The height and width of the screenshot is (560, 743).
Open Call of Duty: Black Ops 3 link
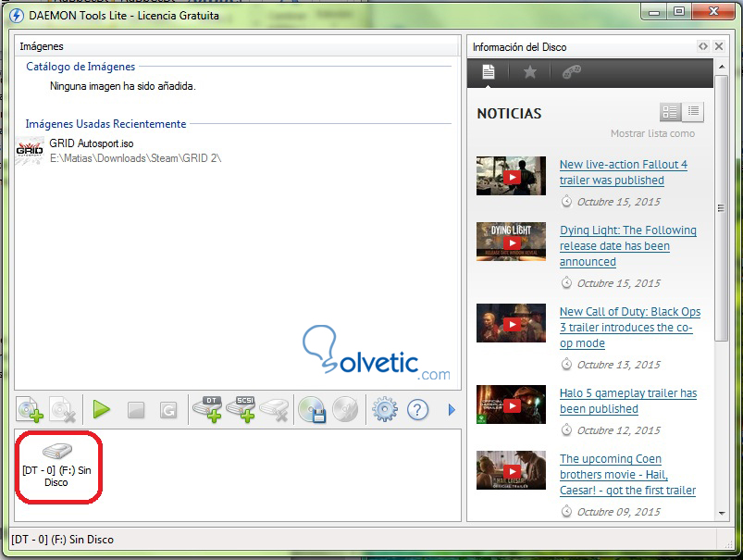630,327
